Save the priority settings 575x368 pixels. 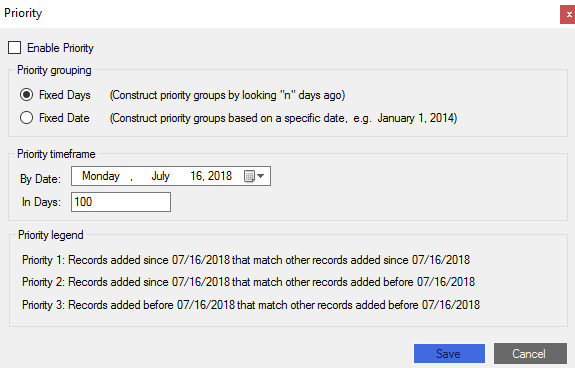coord(449,353)
